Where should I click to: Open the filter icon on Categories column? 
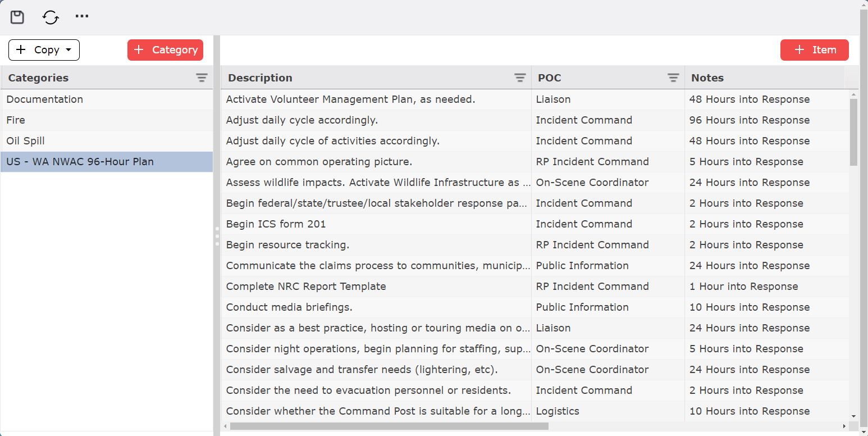(202, 78)
